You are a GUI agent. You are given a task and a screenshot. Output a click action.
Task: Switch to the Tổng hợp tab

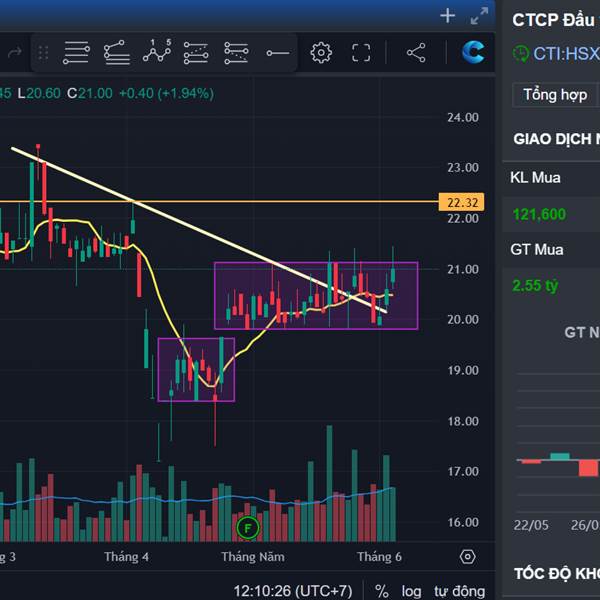555,95
